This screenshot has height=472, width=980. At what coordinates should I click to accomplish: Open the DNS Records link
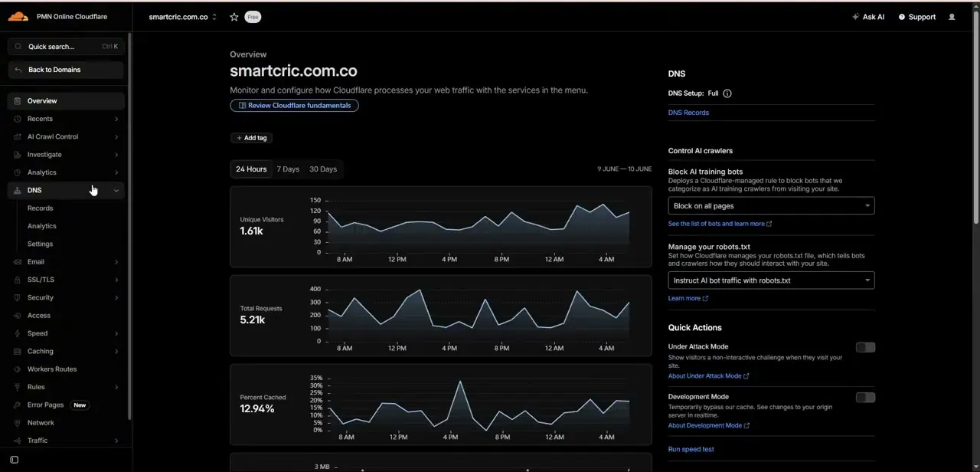click(x=688, y=113)
